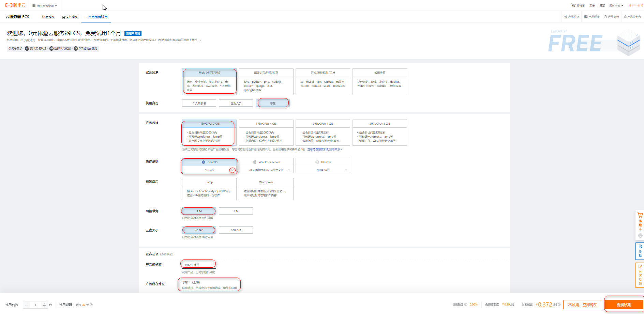Select the 通用推荐 scenario card
Image resolution: width=644 pixels, height=314 pixels.
(380, 82)
